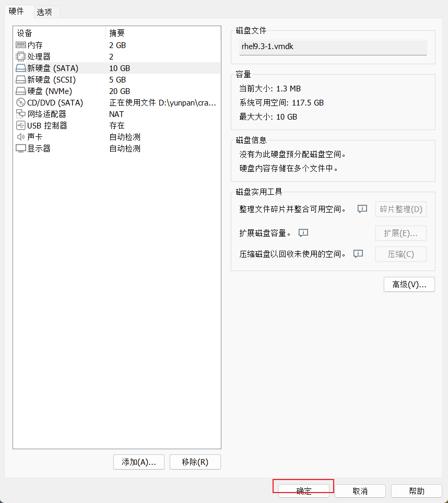Screen dimensions: 448x503
Task: Switch to the 硬件 tab
Action: click(x=16, y=11)
